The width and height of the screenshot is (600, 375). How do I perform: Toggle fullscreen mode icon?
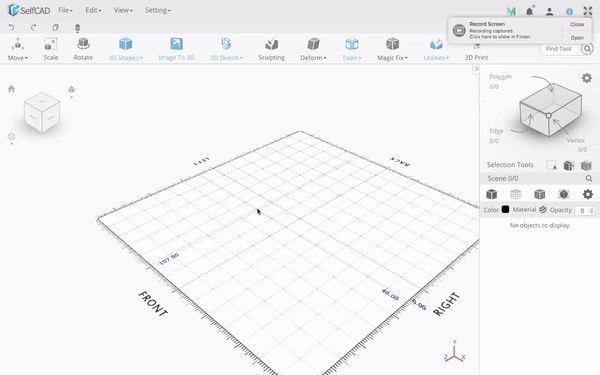588,11
